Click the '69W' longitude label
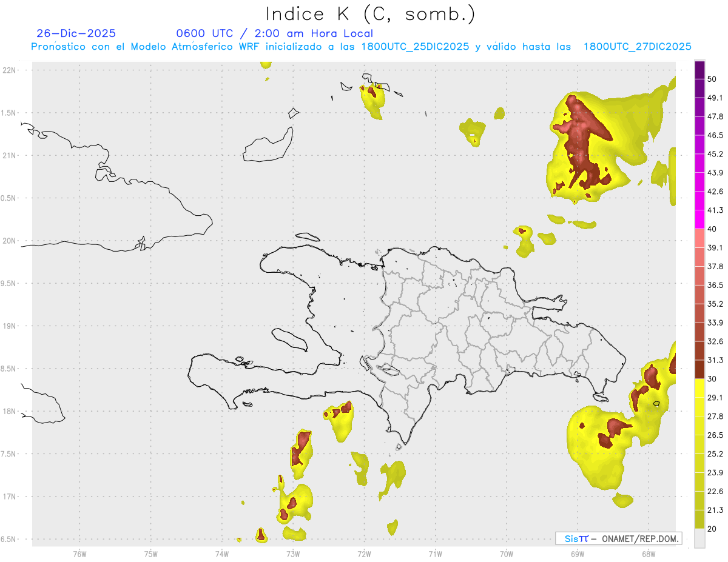The image size is (728, 562). [578, 554]
